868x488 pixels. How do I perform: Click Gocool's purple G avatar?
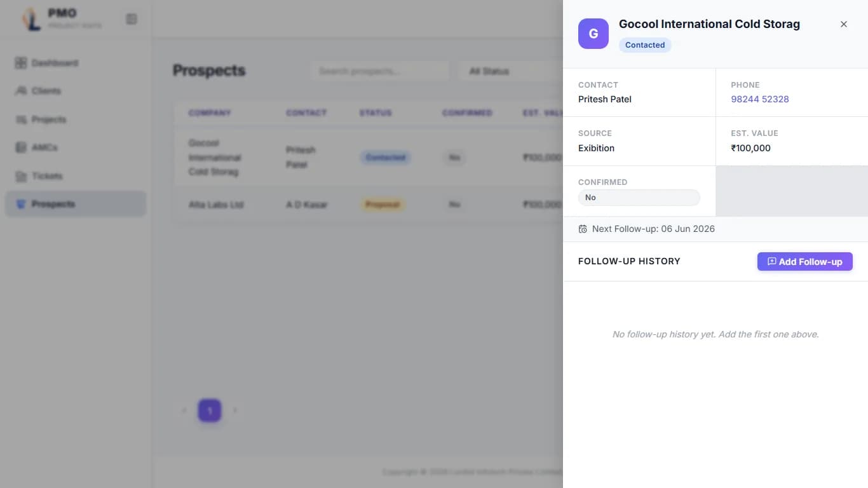pos(593,34)
